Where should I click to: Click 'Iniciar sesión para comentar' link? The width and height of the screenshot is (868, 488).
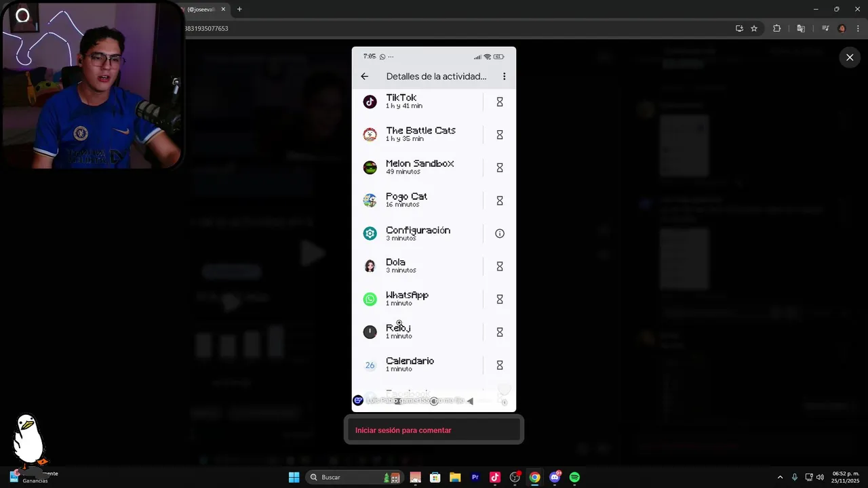[403, 430]
